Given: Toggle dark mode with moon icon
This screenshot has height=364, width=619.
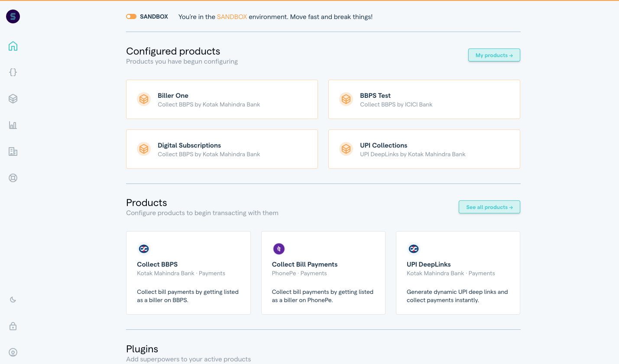Looking at the screenshot, I should point(13,300).
